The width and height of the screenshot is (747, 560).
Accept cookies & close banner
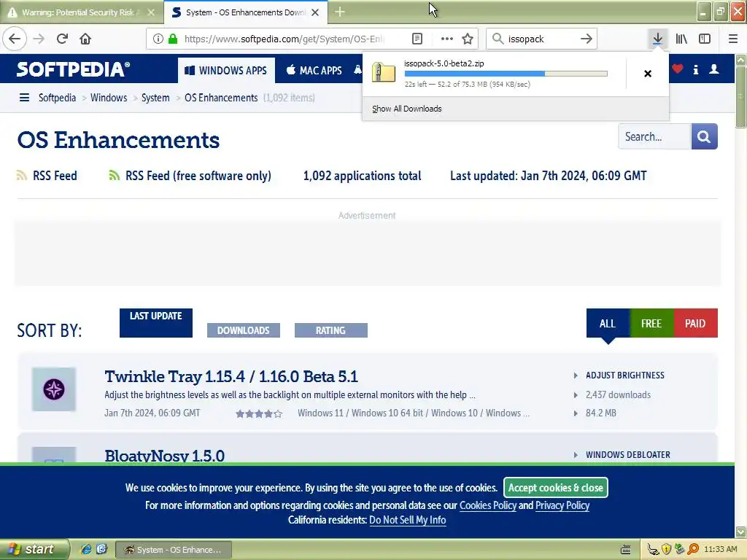click(555, 488)
